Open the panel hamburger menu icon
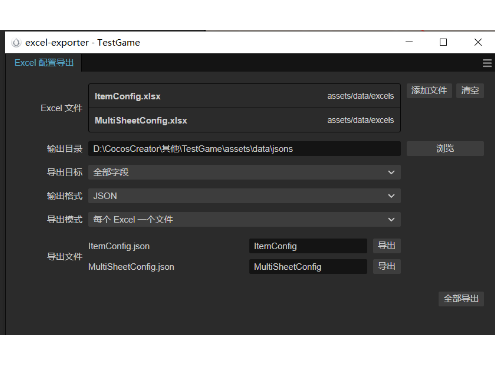500x375 pixels. click(487, 63)
